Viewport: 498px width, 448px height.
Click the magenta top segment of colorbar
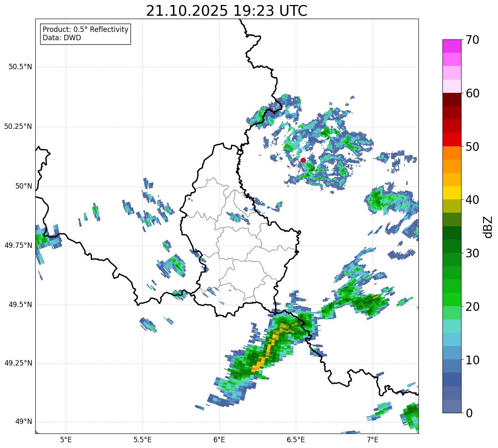(452, 46)
